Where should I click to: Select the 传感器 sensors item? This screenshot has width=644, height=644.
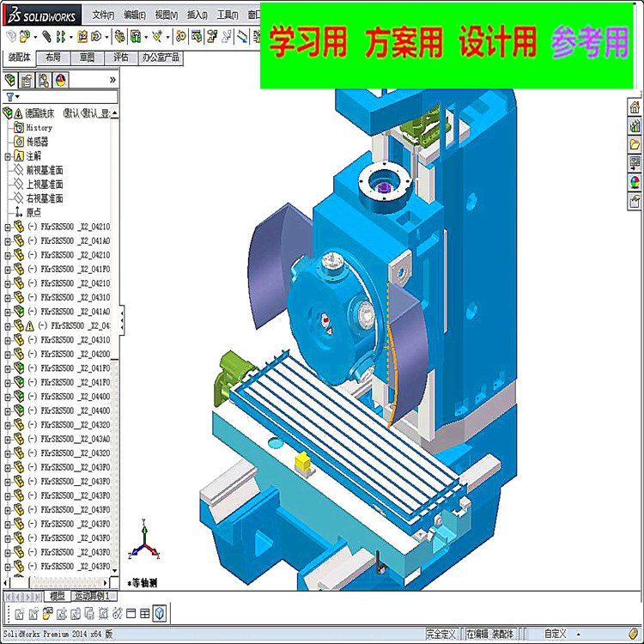click(38, 142)
